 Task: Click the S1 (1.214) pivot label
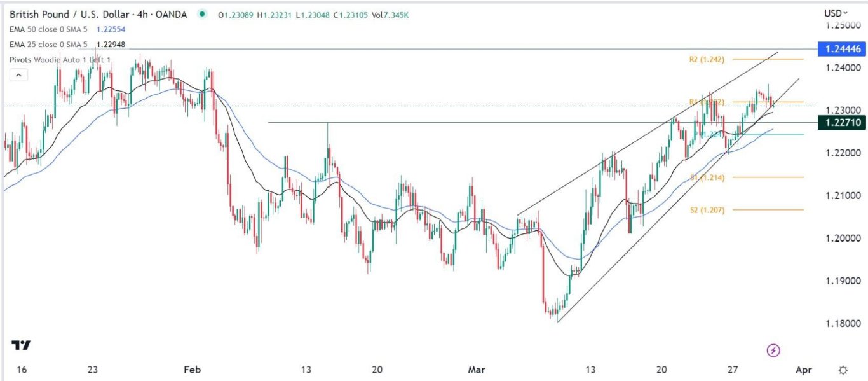coord(707,177)
